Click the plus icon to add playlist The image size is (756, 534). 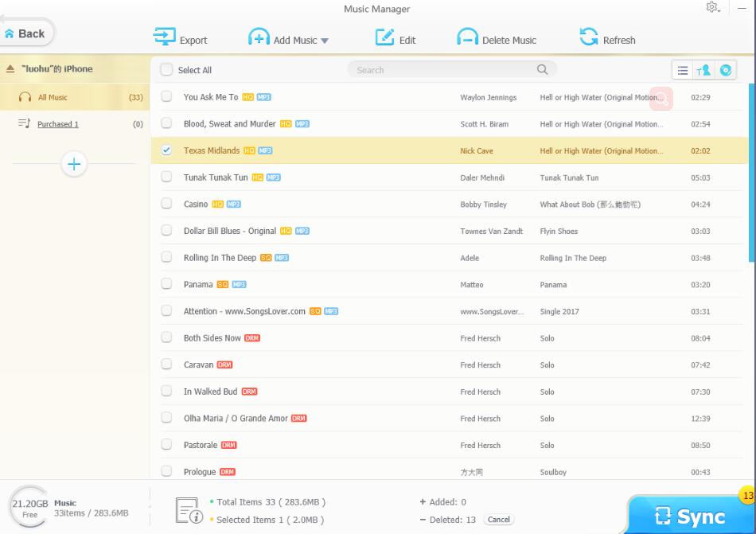pyautogui.click(x=74, y=165)
